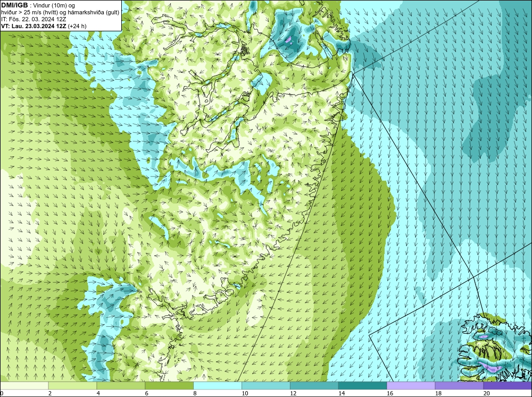Click the 10–12 m/s turquoise legend swatch
532x397 pixels.
pos(266,385)
